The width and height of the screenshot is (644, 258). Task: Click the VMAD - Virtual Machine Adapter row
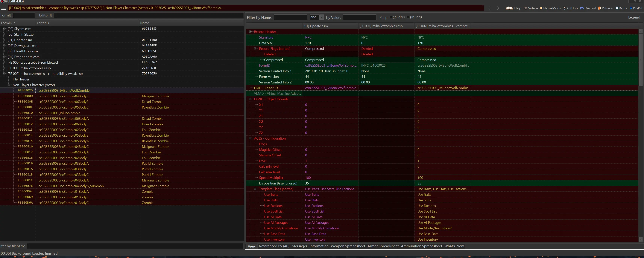click(x=277, y=93)
